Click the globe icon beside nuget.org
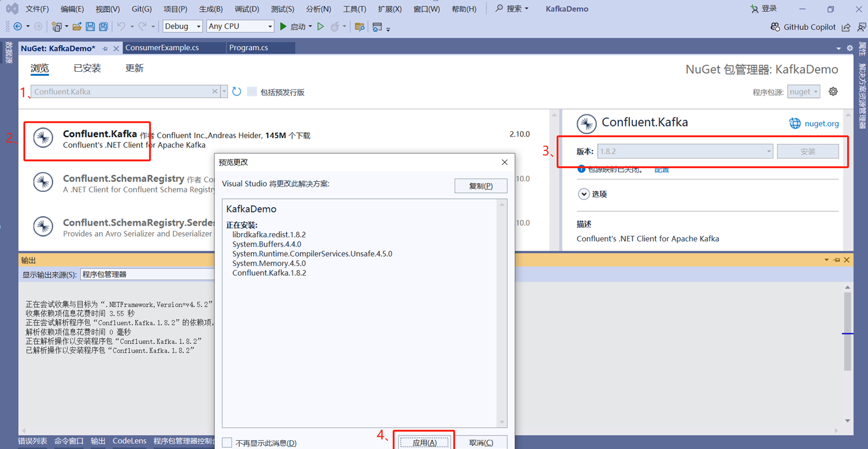The height and width of the screenshot is (449, 868). 794,124
